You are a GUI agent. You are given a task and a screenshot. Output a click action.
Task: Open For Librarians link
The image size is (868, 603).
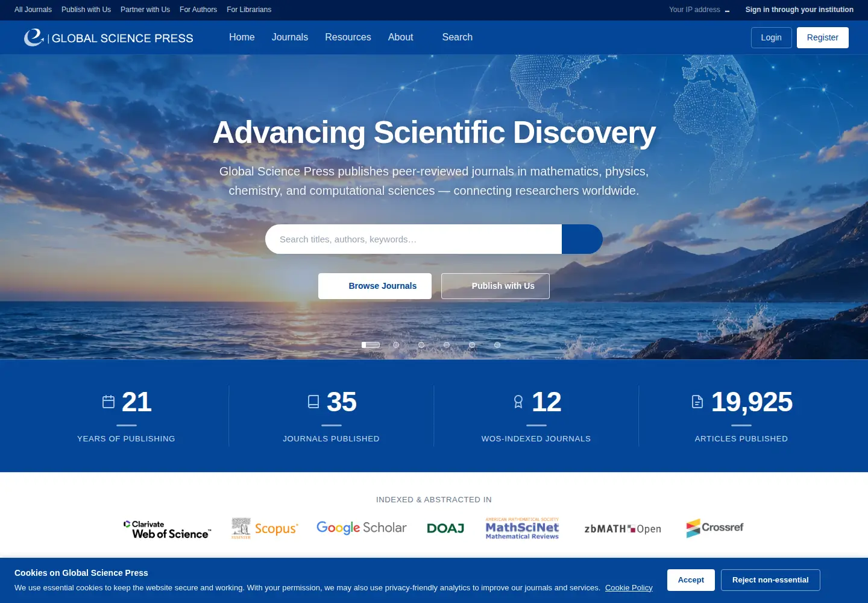coord(249,10)
